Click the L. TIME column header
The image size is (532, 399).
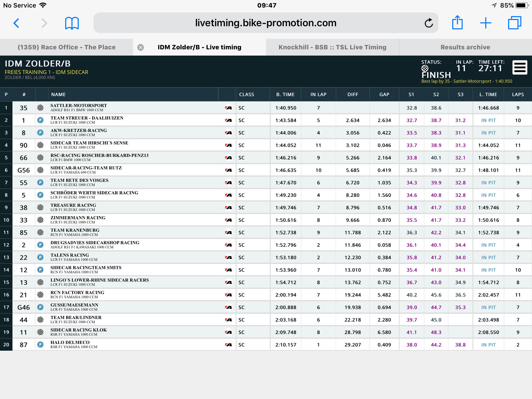[488, 95]
